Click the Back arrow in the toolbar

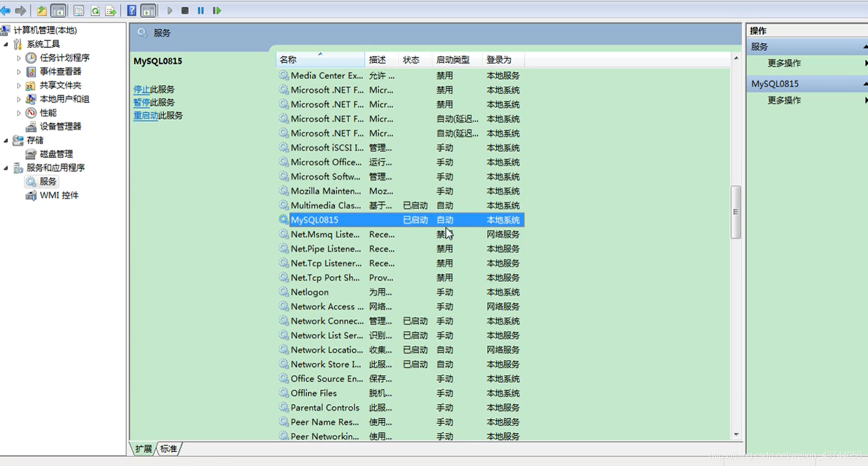6,11
